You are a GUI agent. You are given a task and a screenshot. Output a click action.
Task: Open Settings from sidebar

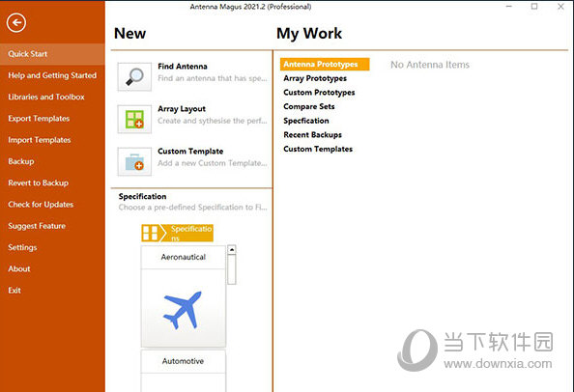52,247
